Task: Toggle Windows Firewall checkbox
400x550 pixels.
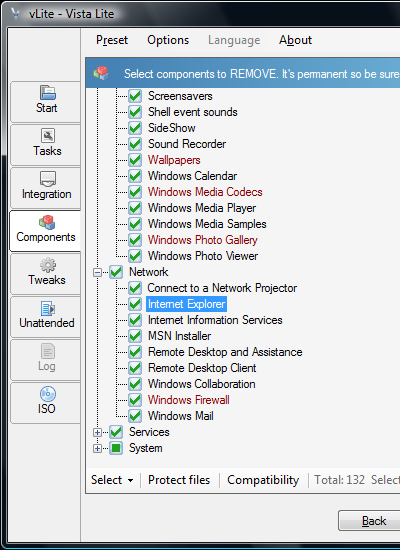Action: 135,400
